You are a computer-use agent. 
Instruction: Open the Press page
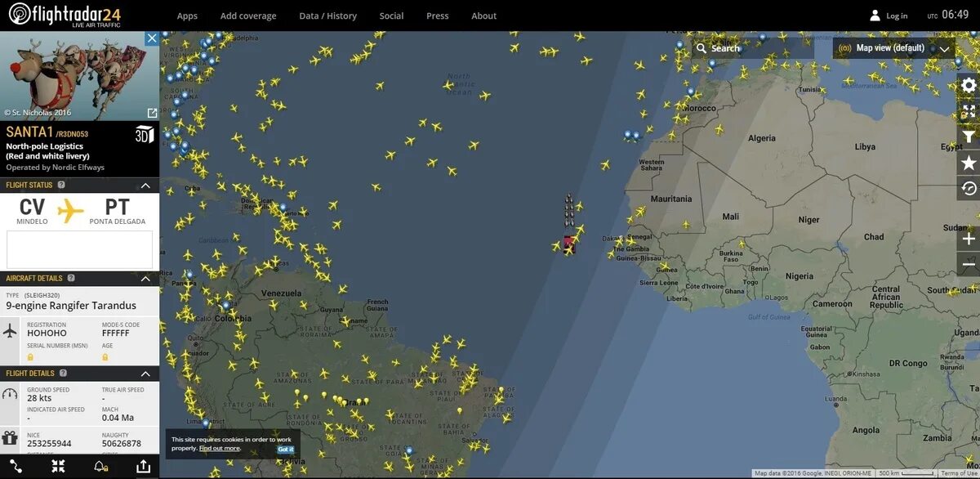click(438, 16)
